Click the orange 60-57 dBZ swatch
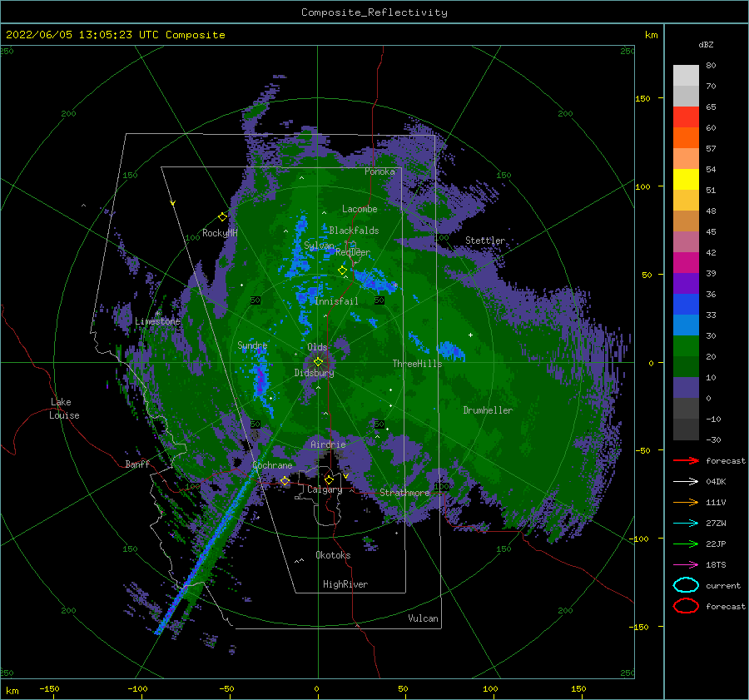 coord(686,138)
